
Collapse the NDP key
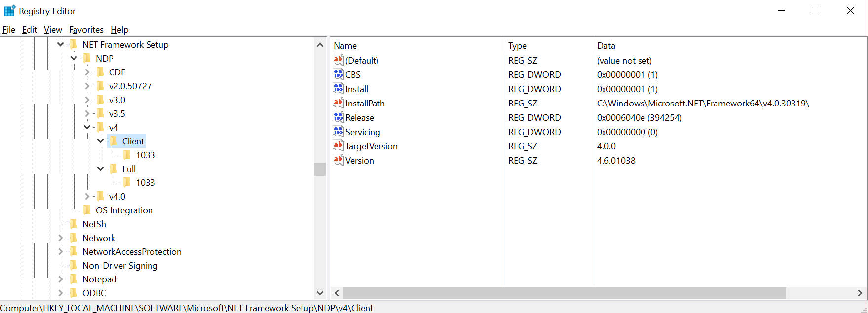tap(74, 58)
